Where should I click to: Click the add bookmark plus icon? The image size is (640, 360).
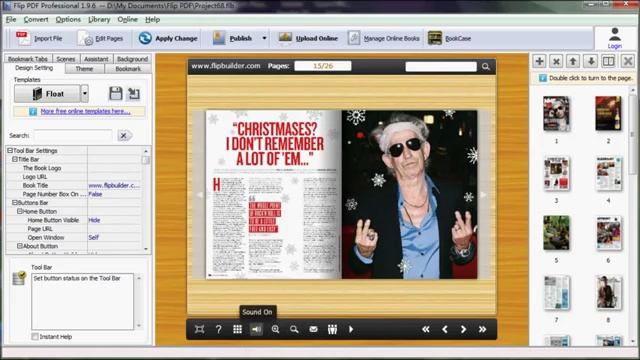click(539, 62)
